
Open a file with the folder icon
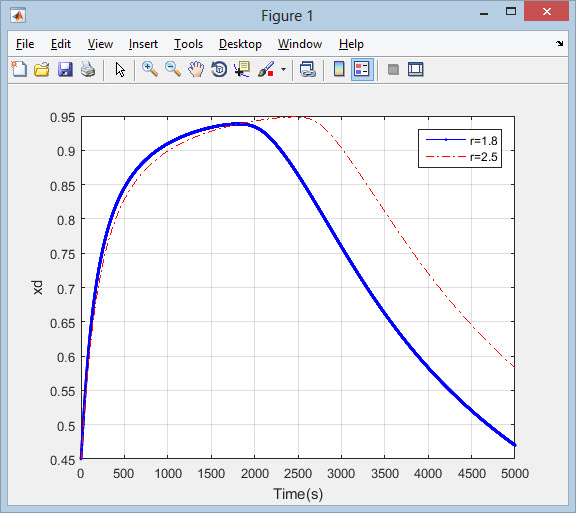tap(42, 69)
